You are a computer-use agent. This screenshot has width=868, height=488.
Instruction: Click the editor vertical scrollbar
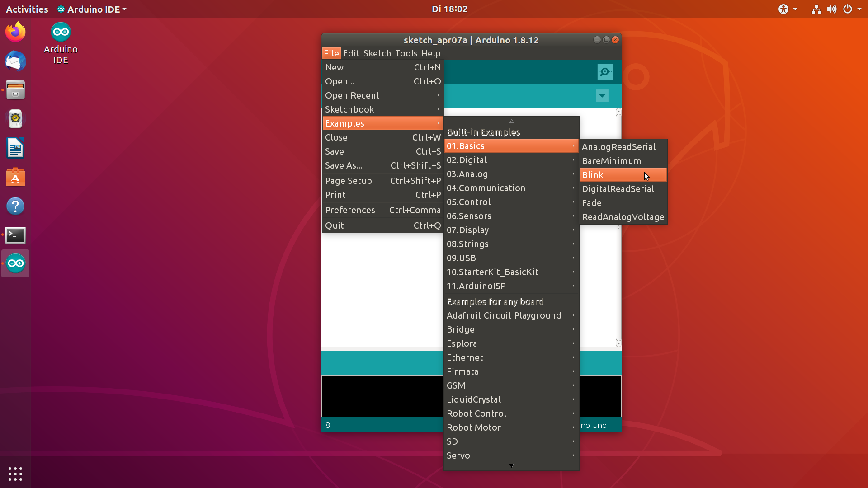(618, 227)
